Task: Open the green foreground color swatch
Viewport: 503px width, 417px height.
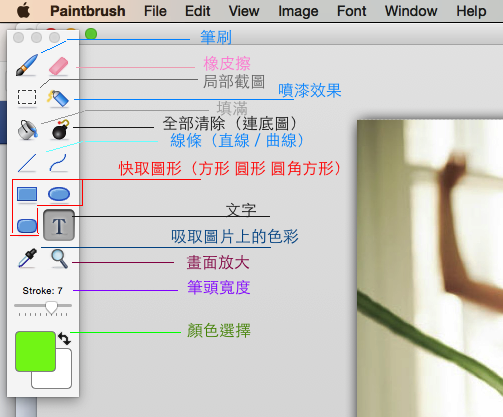Action: click(35, 351)
